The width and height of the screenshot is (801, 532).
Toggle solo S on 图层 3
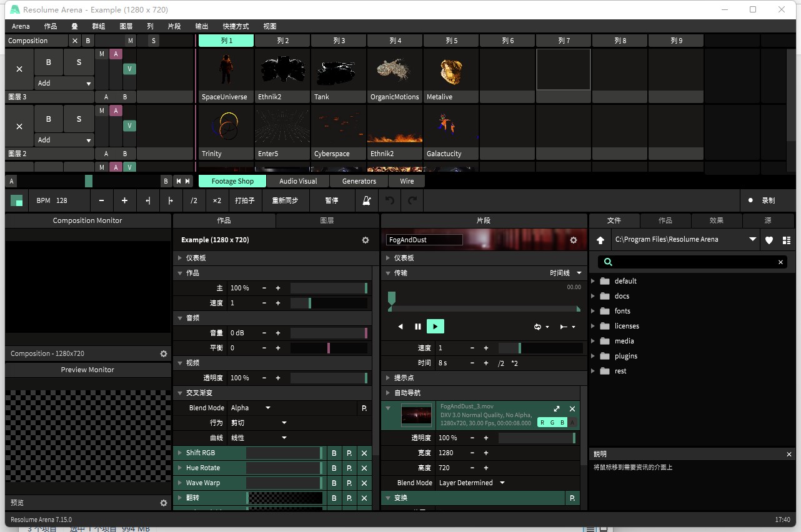[79, 62]
